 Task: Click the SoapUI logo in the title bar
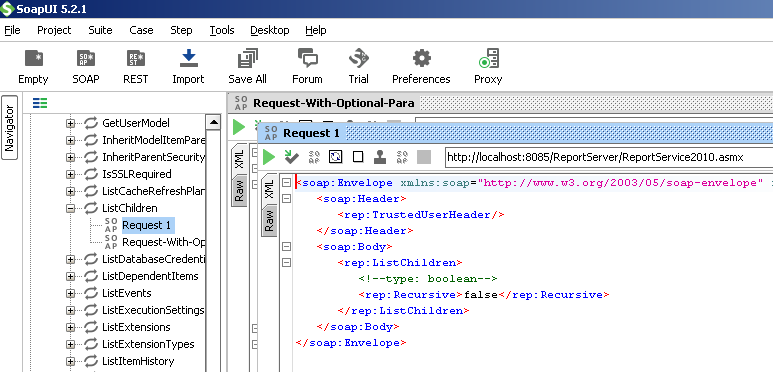7,9
